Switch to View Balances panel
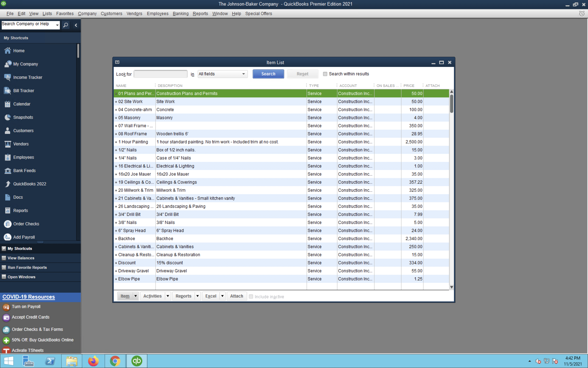 40,258
